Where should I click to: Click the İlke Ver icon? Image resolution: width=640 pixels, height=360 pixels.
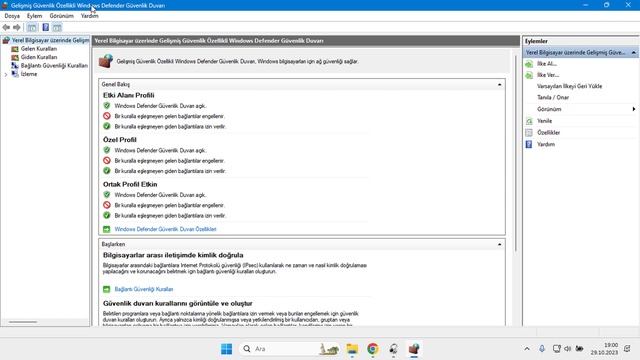tap(529, 75)
